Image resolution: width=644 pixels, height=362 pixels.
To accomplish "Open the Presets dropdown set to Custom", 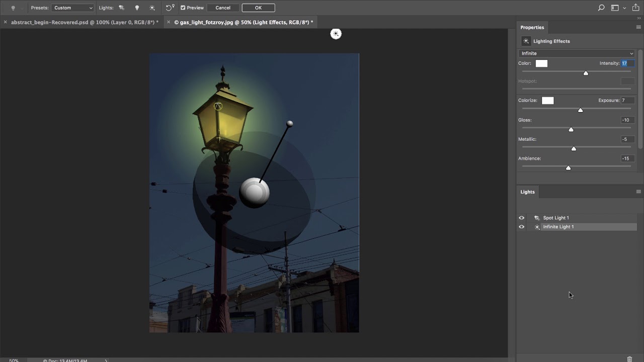I will [x=73, y=8].
